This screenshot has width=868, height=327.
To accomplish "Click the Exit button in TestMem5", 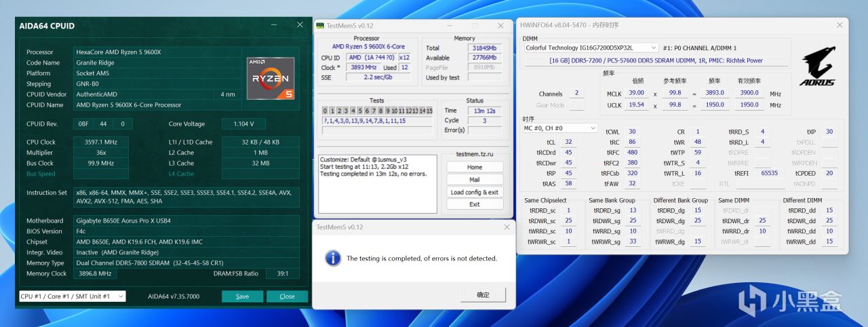I will (x=475, y=204).
